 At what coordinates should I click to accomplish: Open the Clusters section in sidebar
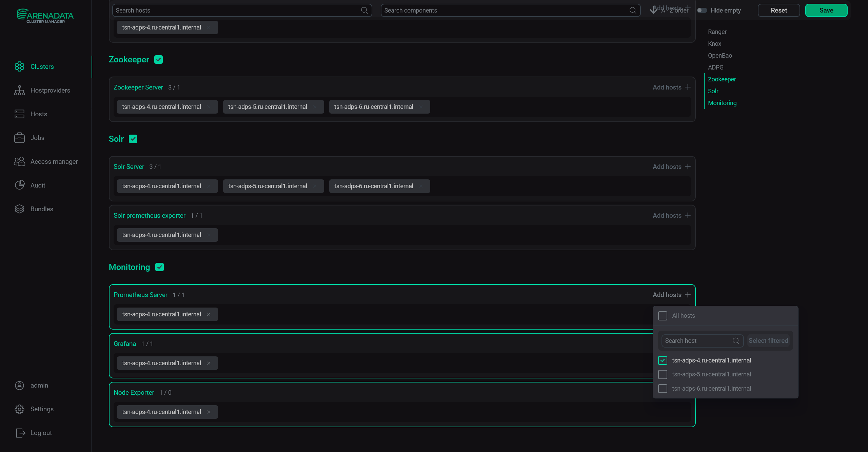(42, 66)
